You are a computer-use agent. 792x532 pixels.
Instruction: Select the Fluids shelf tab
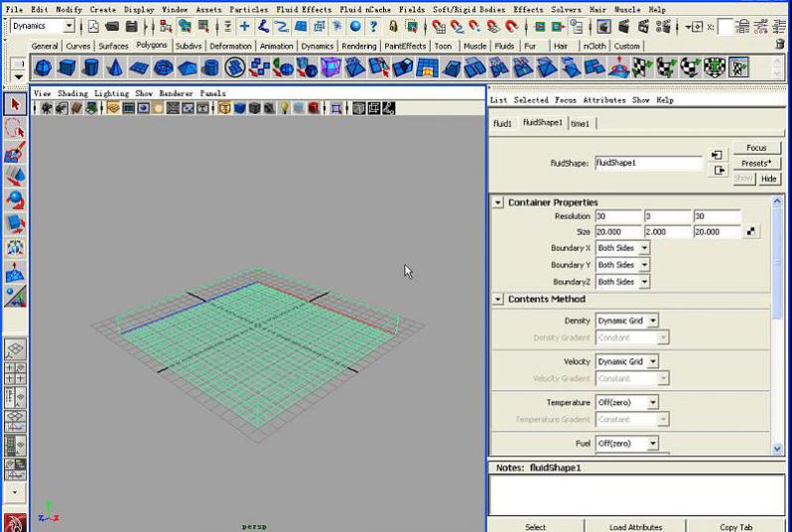coord(504,46)
